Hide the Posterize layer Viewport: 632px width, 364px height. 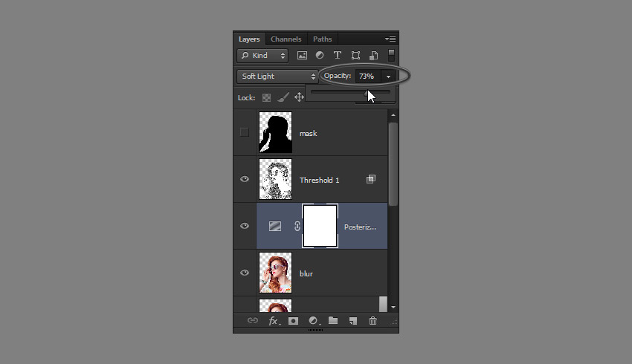point(245,226)
